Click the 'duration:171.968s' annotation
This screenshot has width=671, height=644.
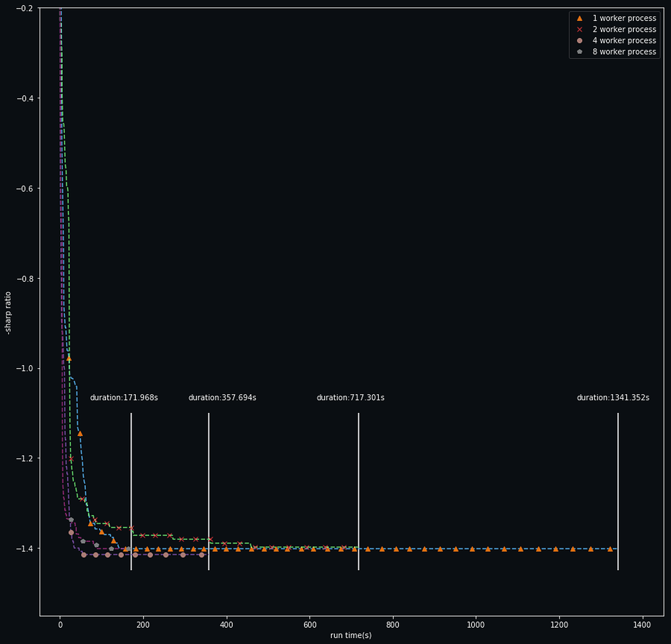click(x=124, y=398)
